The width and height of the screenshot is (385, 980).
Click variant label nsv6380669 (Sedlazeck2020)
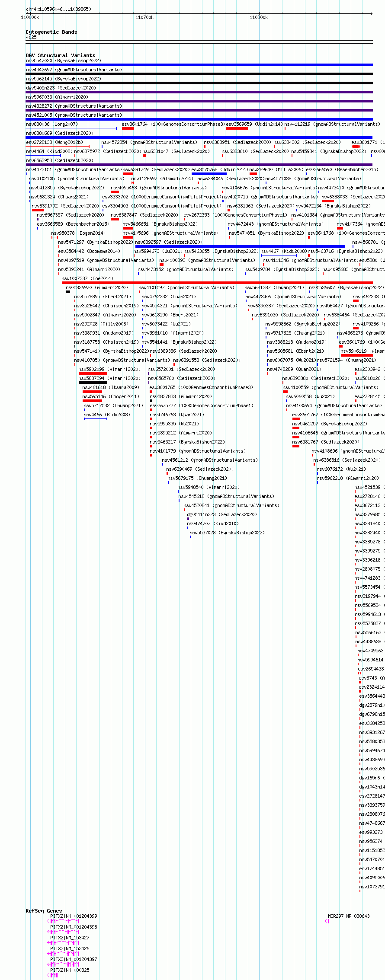coord(60,134)
